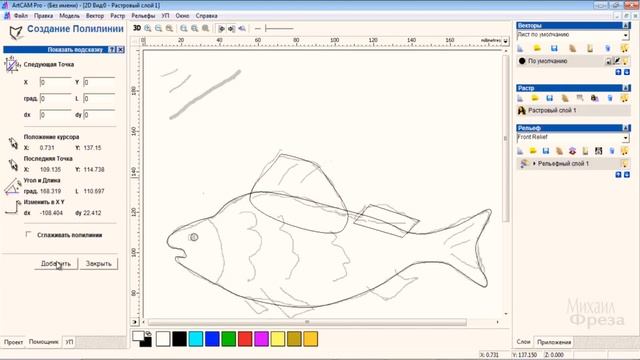Screen dimensions: 640x360
Task: Select Растровый слой 1 layer
Action: (573, 111)
